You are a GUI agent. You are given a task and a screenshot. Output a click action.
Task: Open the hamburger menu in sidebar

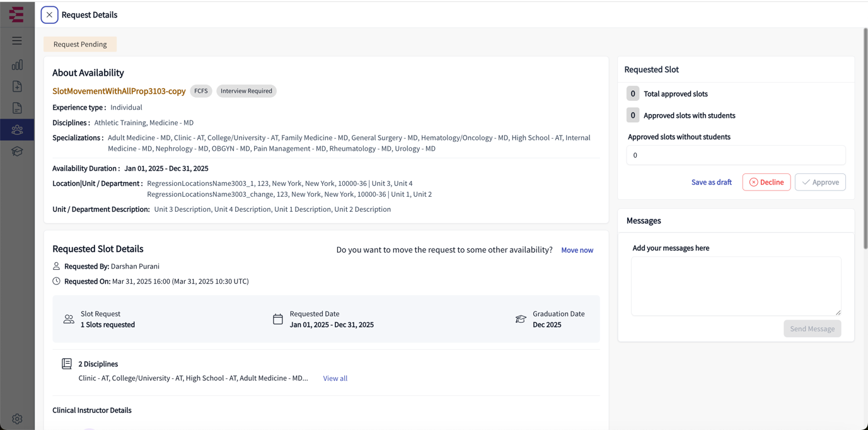coord(17,41)
